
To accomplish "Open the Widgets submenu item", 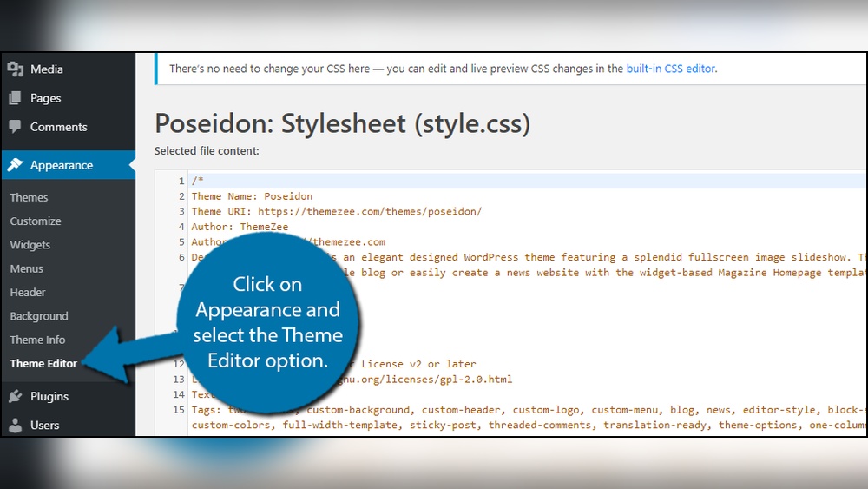I will [x=30, y=245].
